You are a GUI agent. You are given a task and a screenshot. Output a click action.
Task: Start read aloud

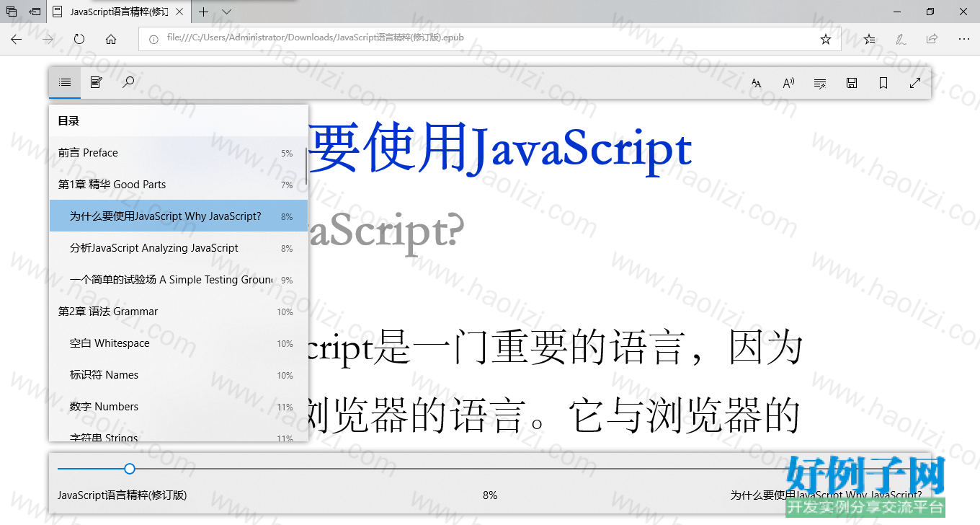tap(788, 83)
